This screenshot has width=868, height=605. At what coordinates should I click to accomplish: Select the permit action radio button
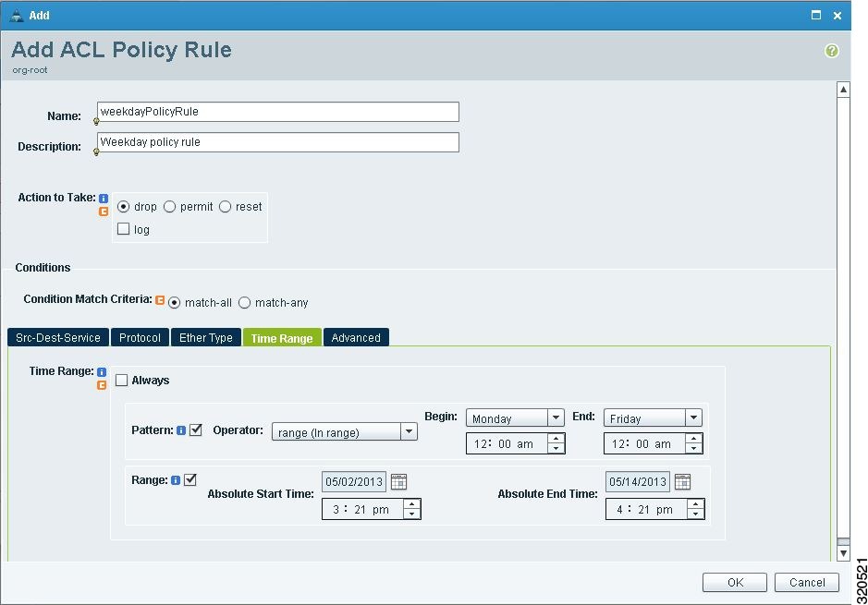pyautogui.click(x=169, y=207)
